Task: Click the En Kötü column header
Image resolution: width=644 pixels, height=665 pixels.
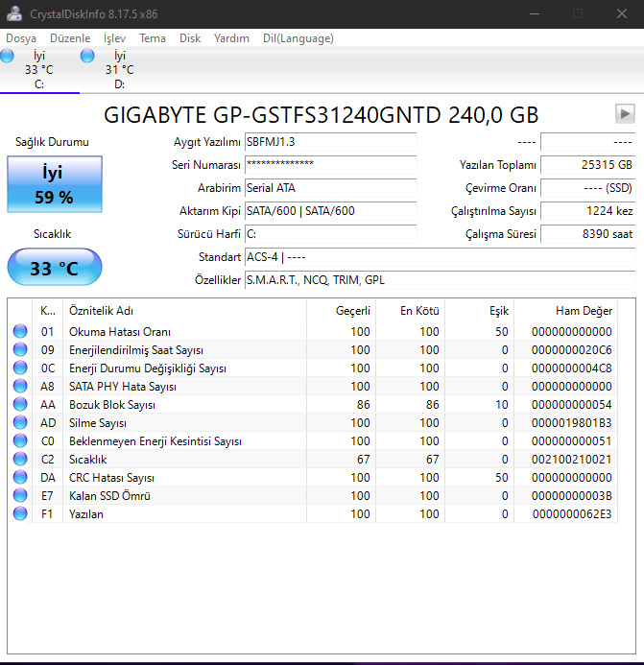Action: pos(410,311)
